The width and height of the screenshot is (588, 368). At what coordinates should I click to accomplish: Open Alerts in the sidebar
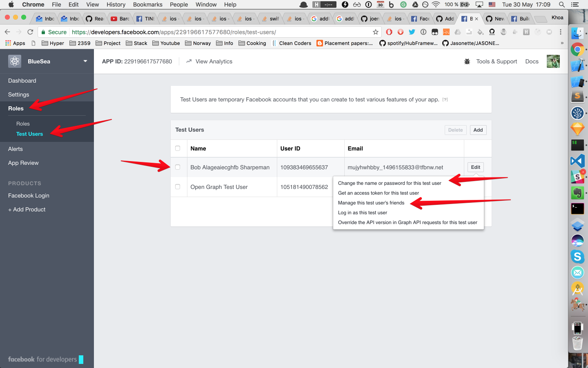coord(16,149)
